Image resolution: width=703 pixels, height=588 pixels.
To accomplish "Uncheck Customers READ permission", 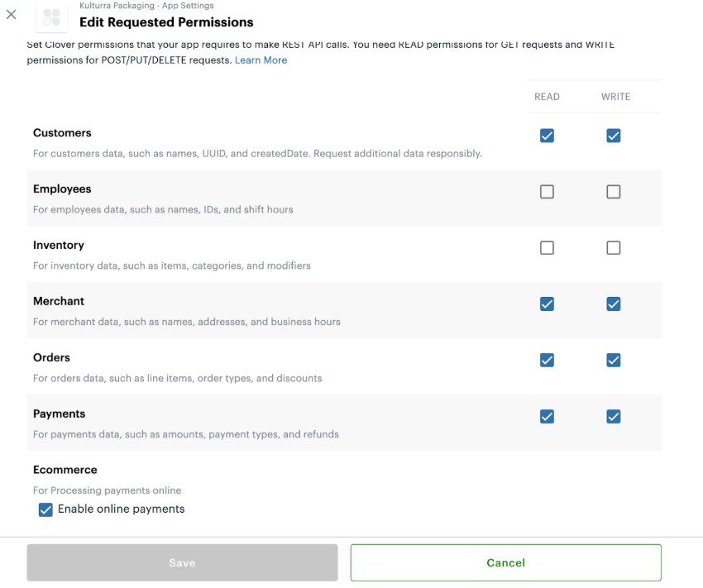I will (547, 136).
